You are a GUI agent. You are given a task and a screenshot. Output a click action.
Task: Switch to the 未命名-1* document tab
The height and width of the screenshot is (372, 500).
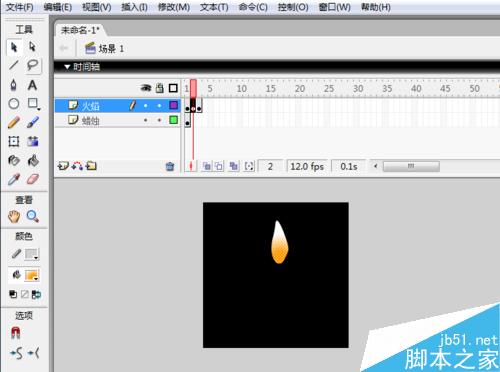click(80, 30)
